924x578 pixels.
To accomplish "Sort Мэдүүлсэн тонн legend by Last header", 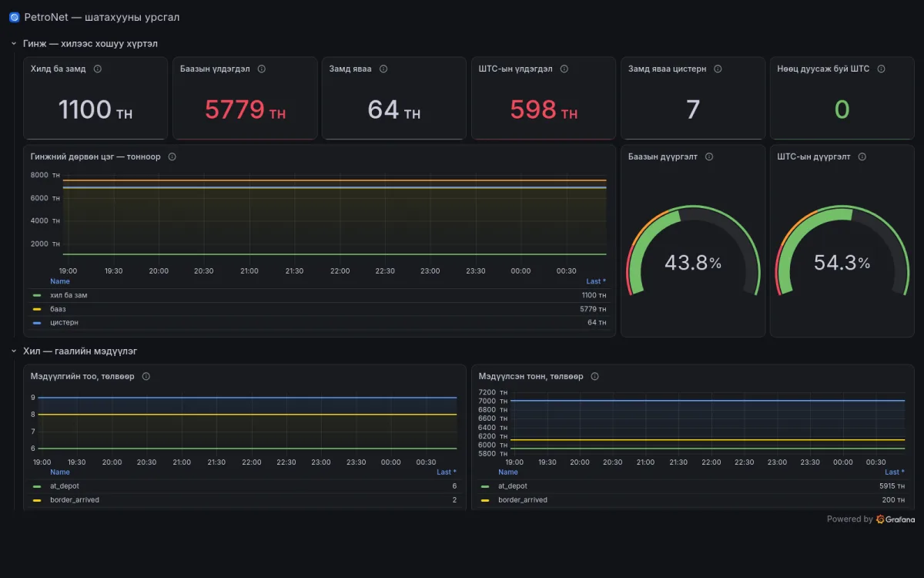I will (x=894, y=472).
